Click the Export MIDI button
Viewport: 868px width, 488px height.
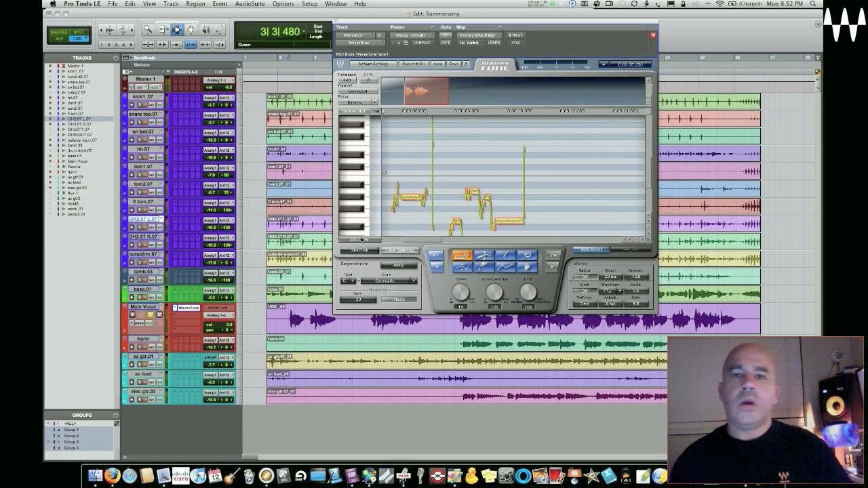[x=413, y=64]
